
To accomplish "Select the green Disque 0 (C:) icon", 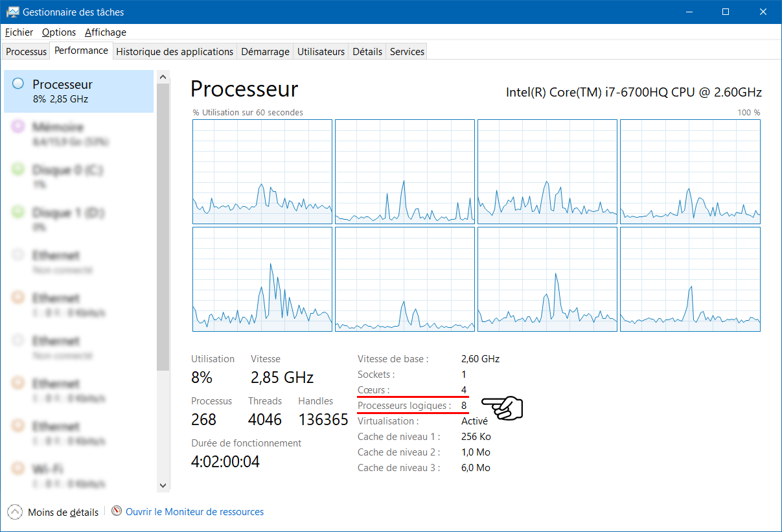I will tap(18, 169).
